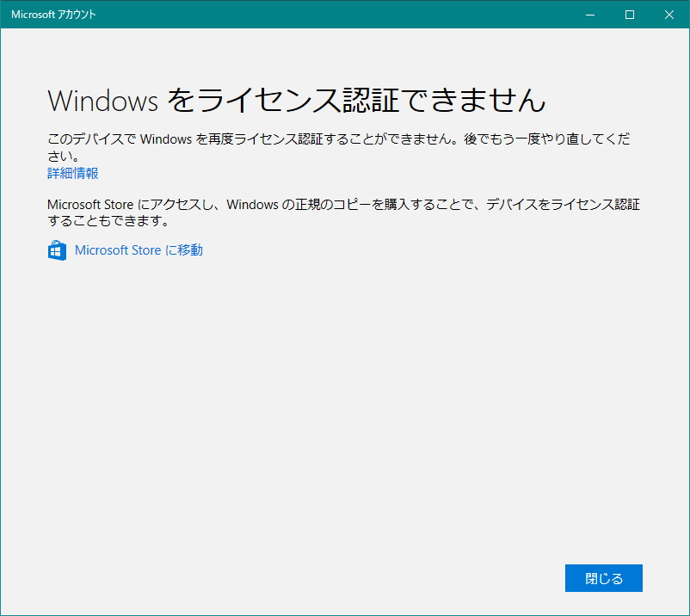Click the paragraph starting このデバイスで Windows

pos(339,147)
